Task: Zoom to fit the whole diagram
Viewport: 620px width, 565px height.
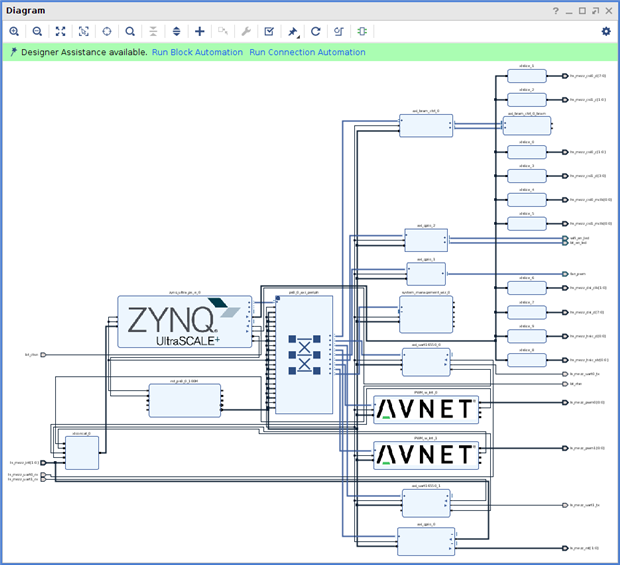Action: [60, 31]
